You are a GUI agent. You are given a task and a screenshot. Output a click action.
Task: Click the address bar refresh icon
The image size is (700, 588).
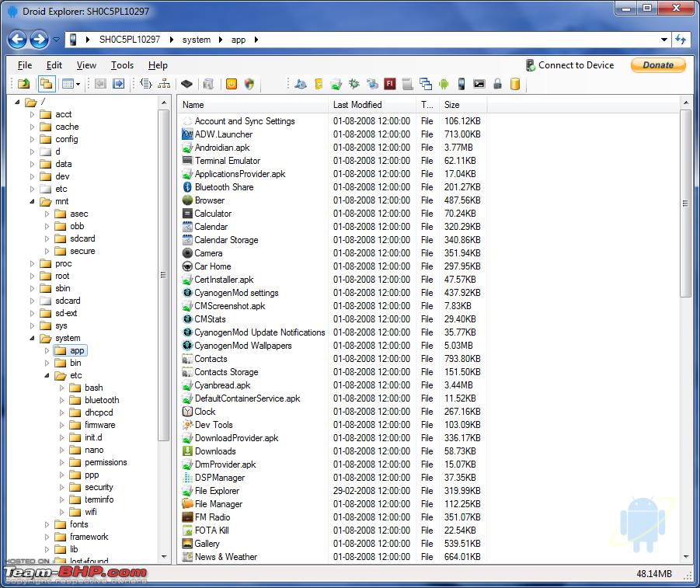pyautogui.click(x=681, y=40)
